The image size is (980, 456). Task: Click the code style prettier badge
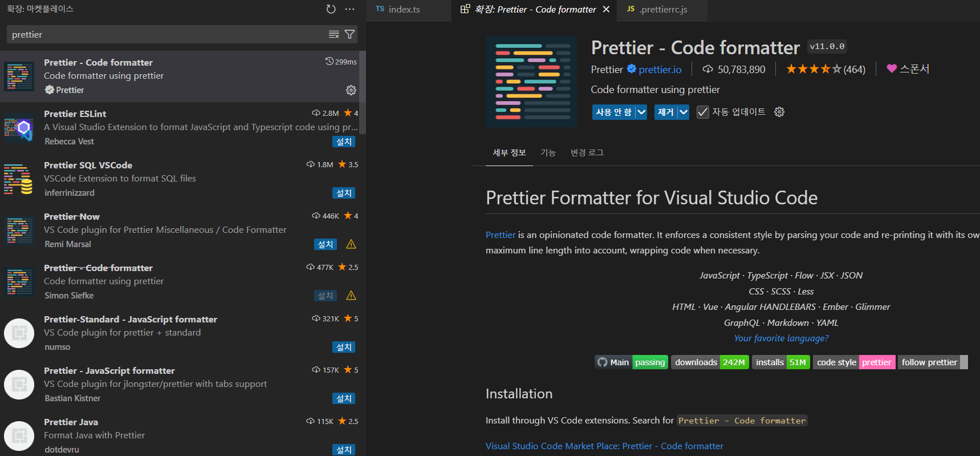[854, 362]
